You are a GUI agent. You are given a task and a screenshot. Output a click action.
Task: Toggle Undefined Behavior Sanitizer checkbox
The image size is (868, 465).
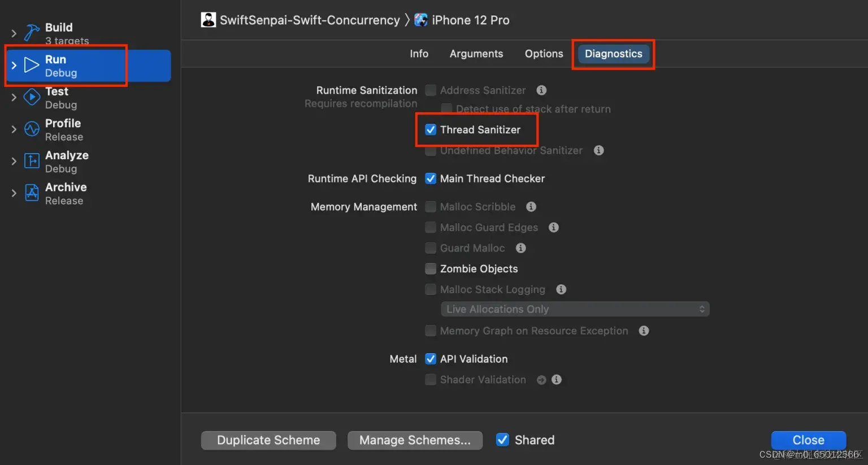(x=431, y=151)
